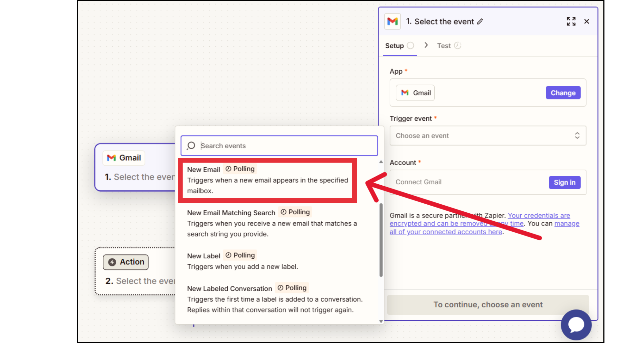Click the Setup status circle

tap(410, 46)
